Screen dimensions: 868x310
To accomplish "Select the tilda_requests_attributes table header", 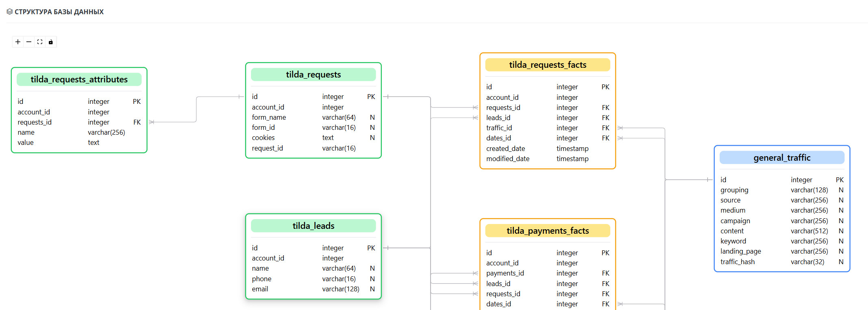I will [x=79, y=80].
